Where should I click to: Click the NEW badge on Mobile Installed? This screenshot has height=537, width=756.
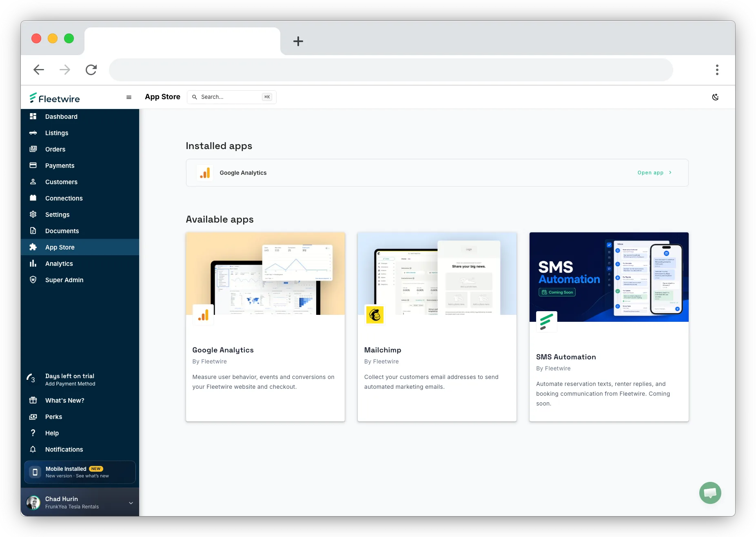[x=96, y=469]
